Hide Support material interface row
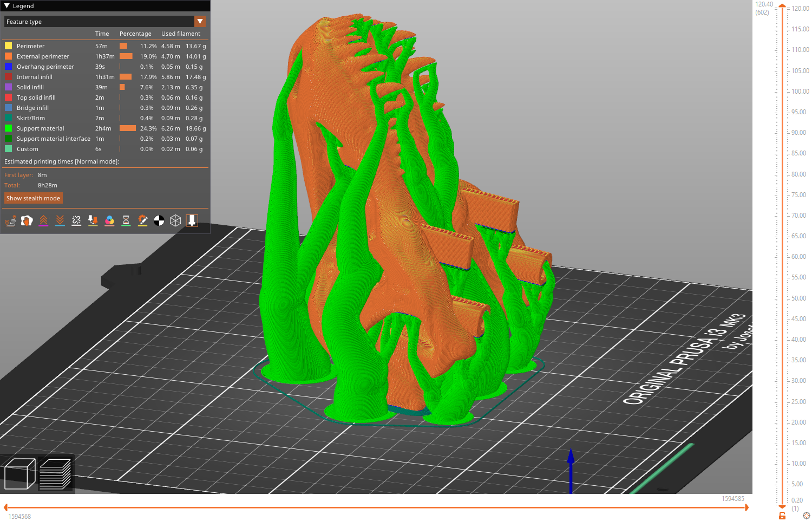Image resolution: width=812 pixels, height=521 pixels. (x=105, y=139)
